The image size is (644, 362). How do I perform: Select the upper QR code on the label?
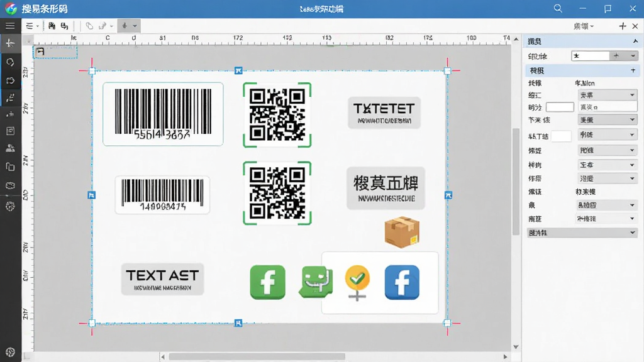tap(277, 115)
